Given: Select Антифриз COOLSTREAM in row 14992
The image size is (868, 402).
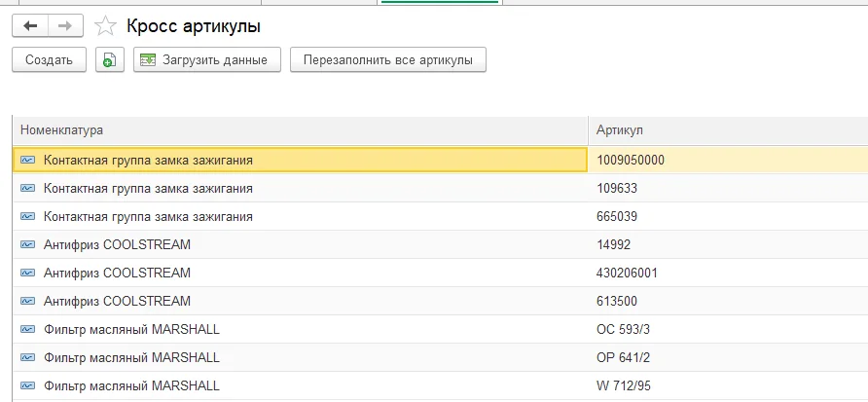Looking at the screenshot, I should point(117,244).
